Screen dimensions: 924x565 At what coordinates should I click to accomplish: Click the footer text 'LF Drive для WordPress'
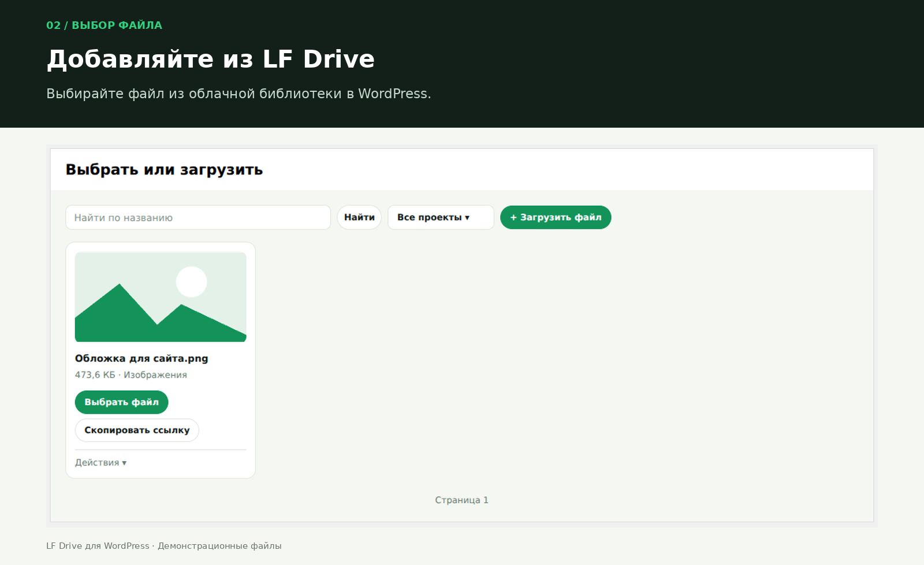98,546
